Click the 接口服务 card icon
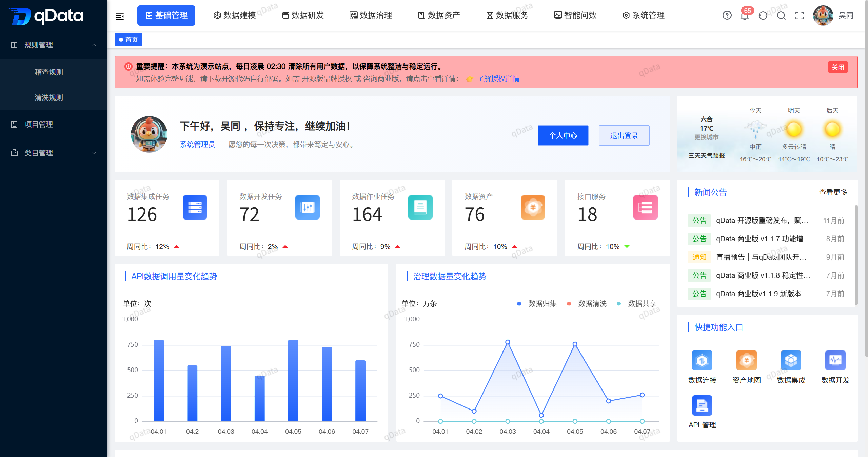Viewport: 868px width, 457px height. [646, 207]
